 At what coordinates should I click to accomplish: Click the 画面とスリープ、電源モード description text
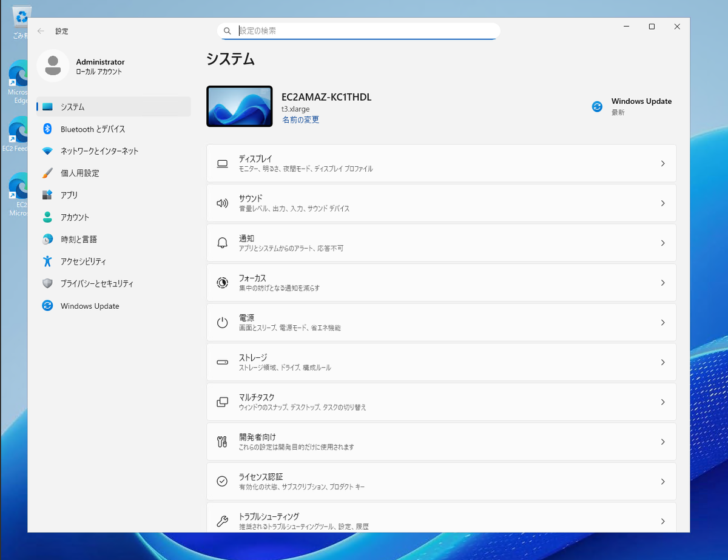click(x=289, y=328)
